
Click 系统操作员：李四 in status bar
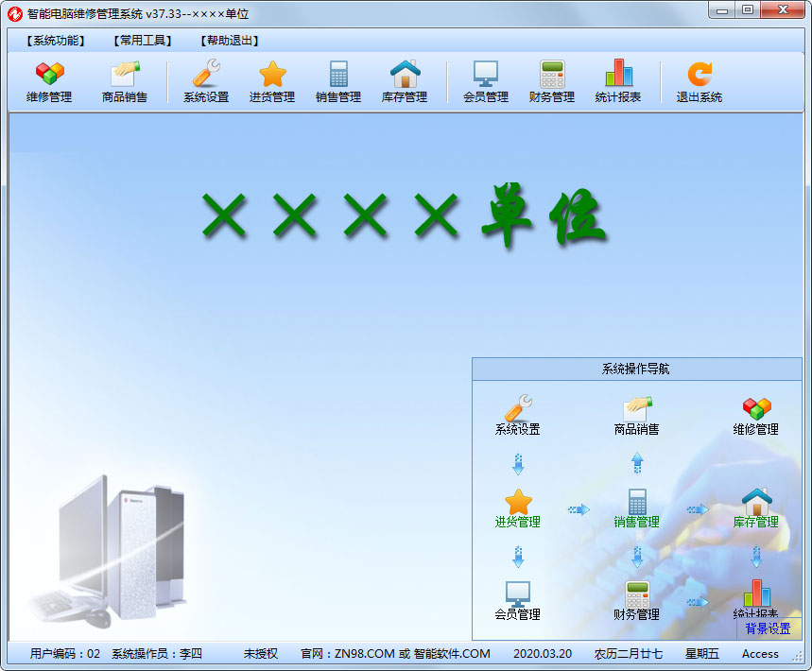pos(157,653)
